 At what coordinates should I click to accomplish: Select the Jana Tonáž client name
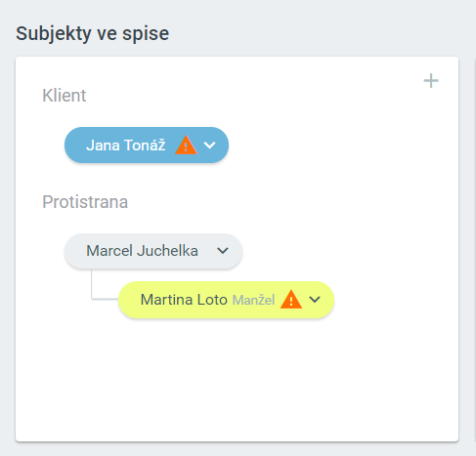coord(126,145)
